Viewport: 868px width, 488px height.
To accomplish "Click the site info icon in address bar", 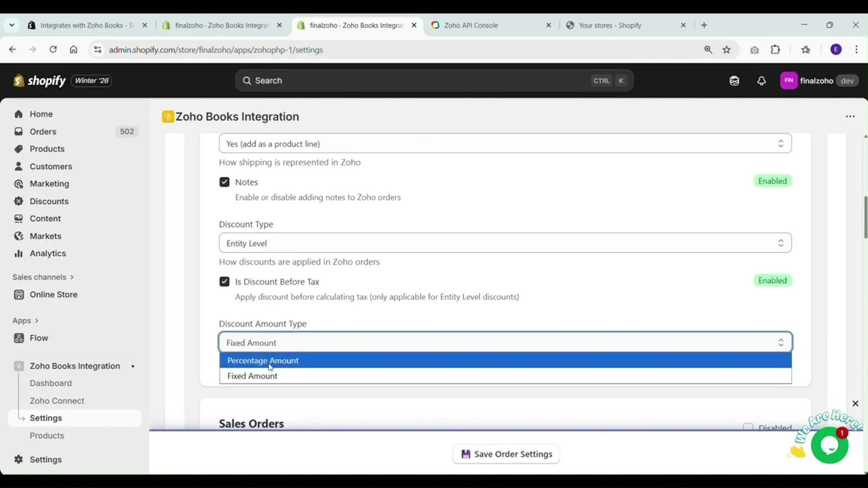I will (97, 49).
